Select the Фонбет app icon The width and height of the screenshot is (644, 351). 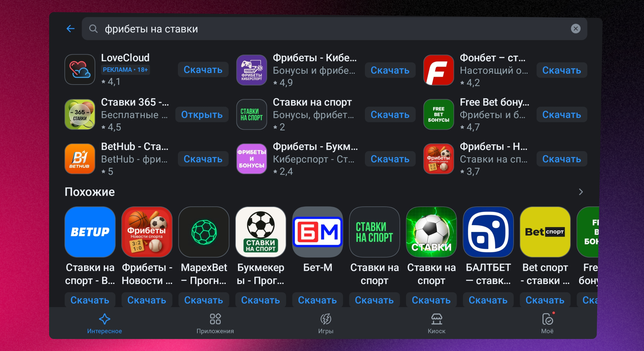click(x=438, y=70)
